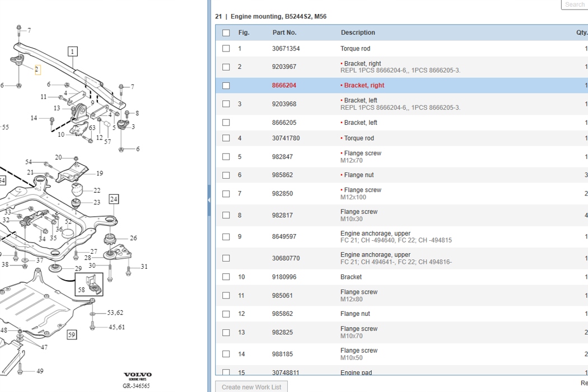Select part number 985061
Viewport: 588px width, 392px height.
282,296
